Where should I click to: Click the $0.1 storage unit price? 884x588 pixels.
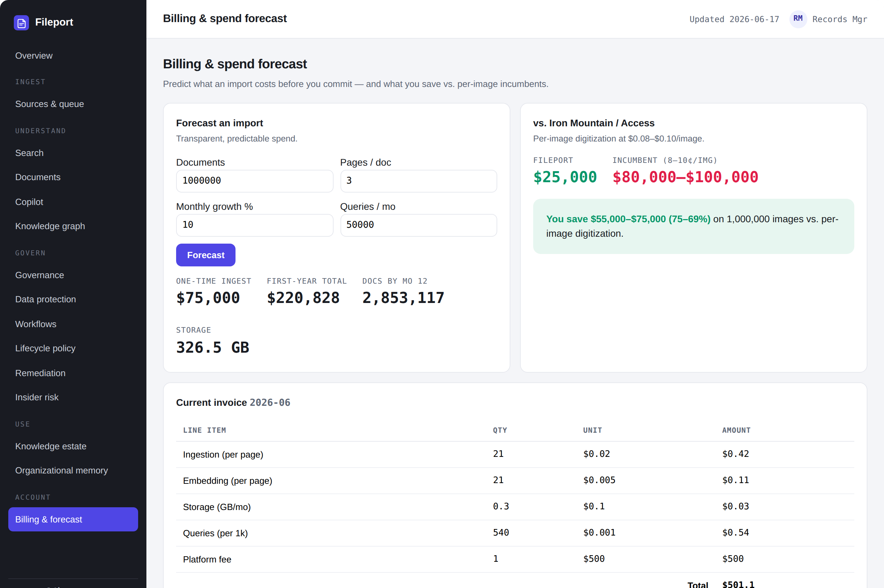tap(594, 507)
